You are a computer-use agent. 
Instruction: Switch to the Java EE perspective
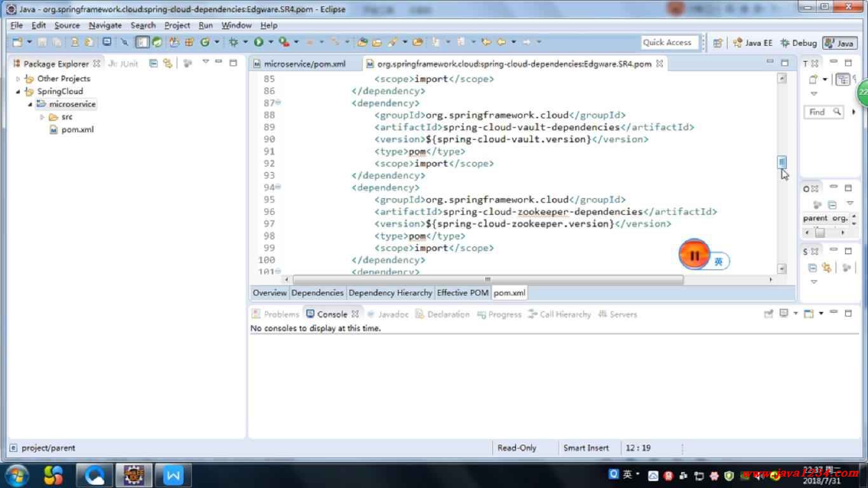coord(752,43)
